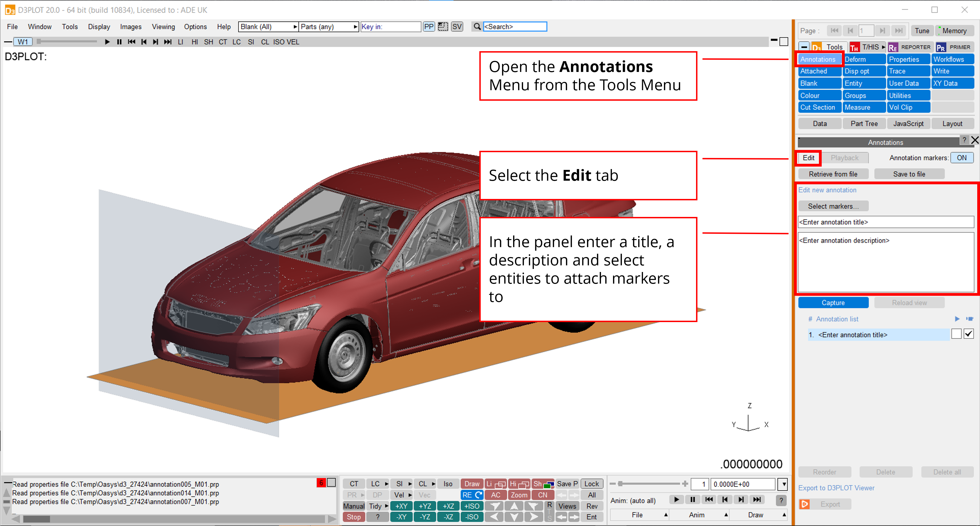Tick the empty checkbox beside annotation 1
The image size is (980, 526).
[956, 334]
